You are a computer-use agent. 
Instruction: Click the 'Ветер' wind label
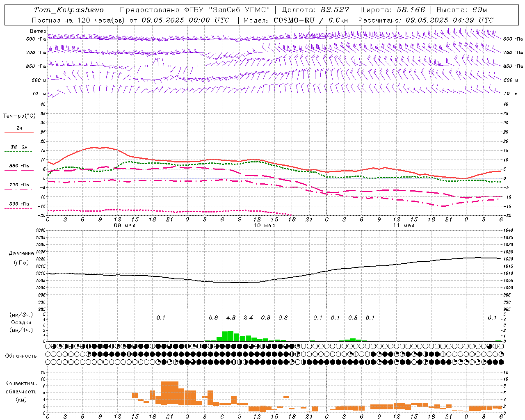click(x=38, y=31)
